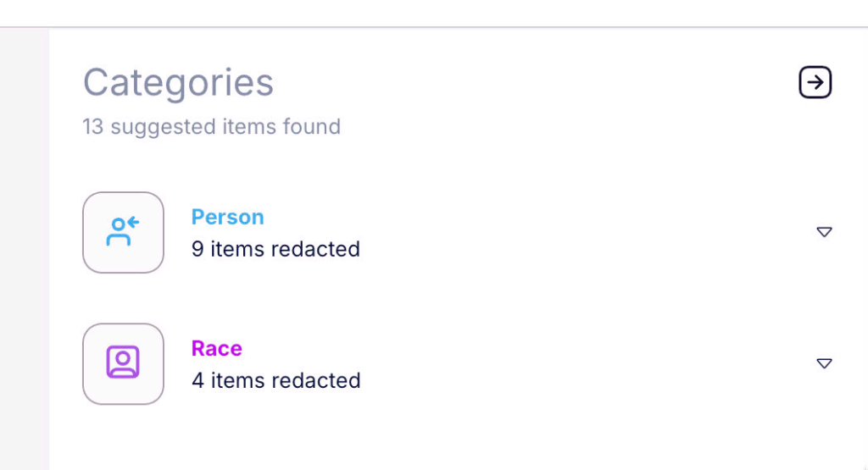Select the Person category label

coord(227,217)
